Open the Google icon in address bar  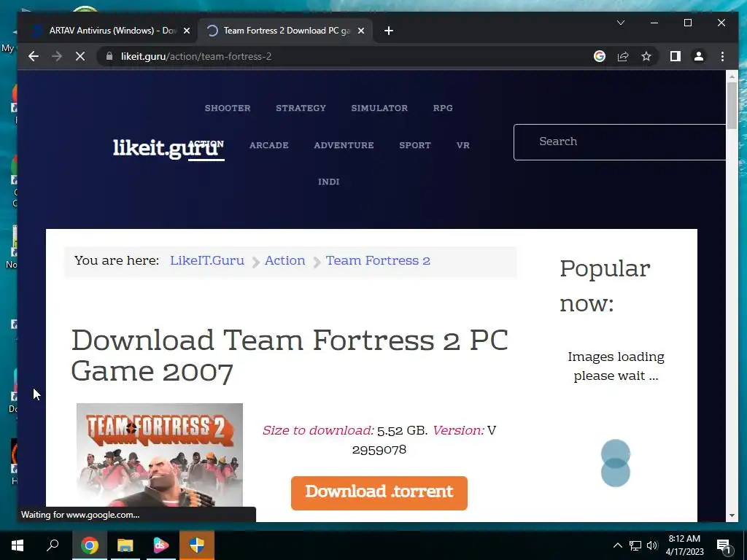600,56
